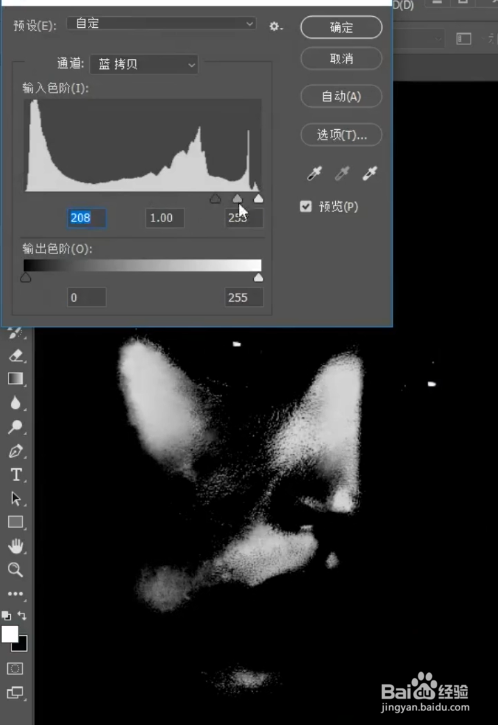The image size is (498, 725).
Task: Select the Dodge tool
Action: tap(16, 427)
